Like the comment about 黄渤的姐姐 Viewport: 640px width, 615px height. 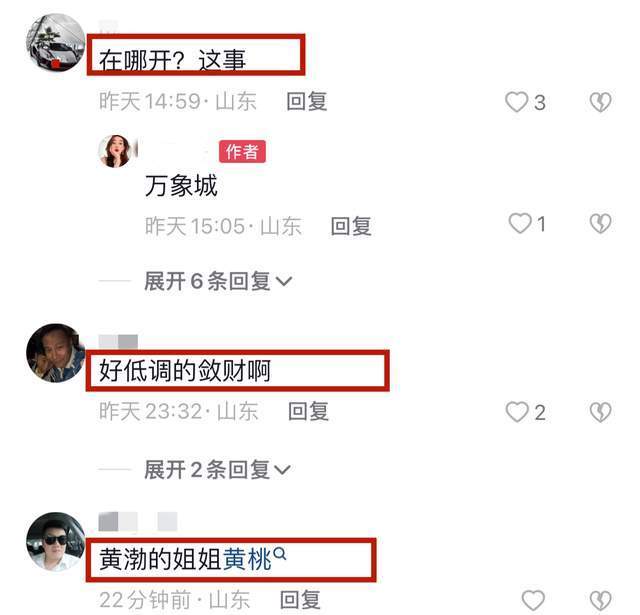pos(533,600)
